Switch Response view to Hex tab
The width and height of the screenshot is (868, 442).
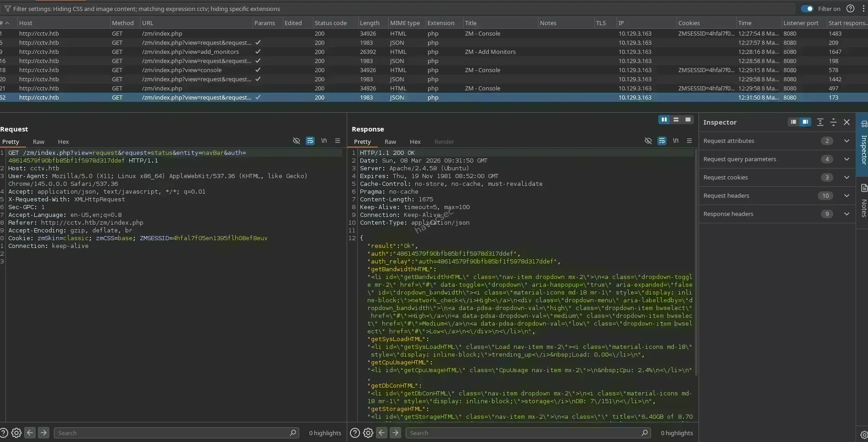coord(415,142)
